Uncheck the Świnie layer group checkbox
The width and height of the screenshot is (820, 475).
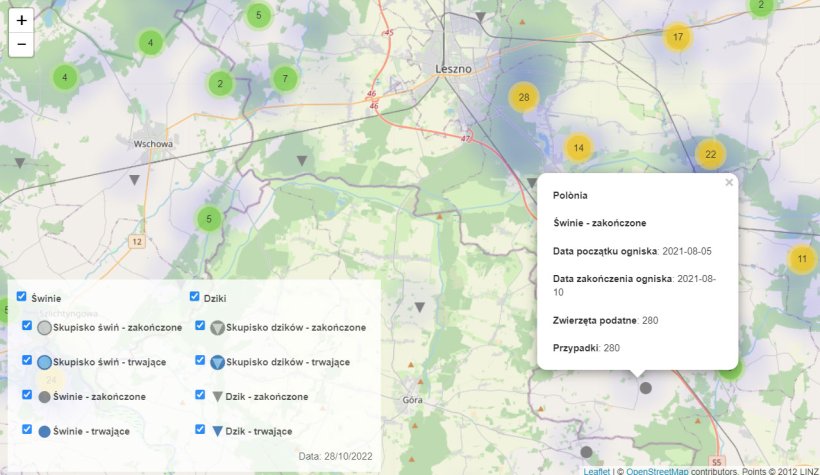pos(21,297)
